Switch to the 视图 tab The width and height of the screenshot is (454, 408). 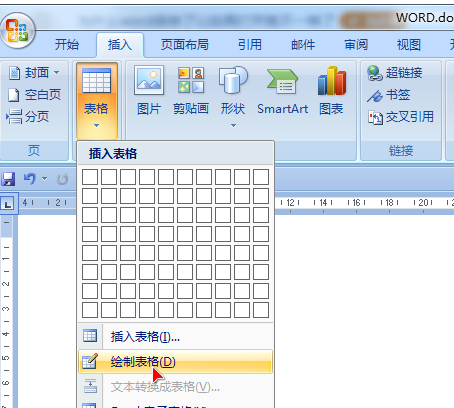pos(409,45)
